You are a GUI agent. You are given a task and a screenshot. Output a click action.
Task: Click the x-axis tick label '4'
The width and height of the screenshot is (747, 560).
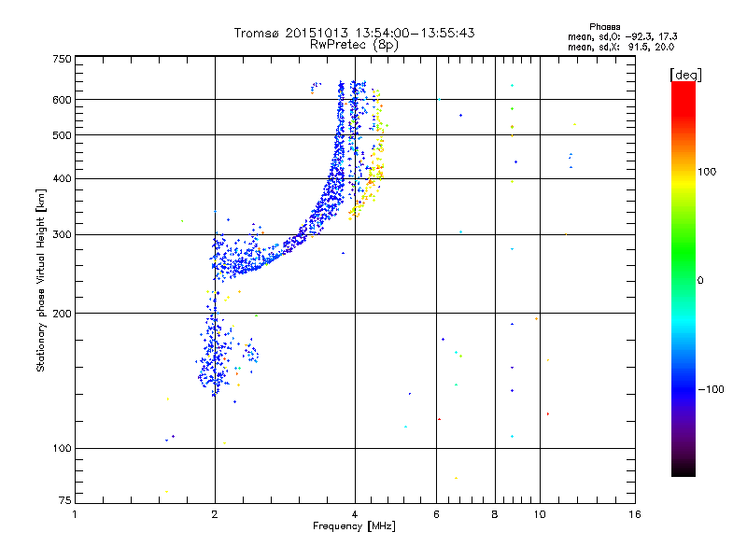tap(355, 514)
